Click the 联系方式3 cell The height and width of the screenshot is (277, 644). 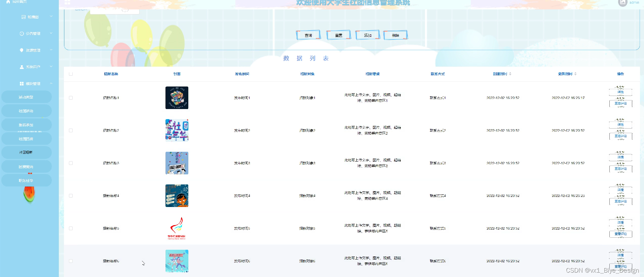[x=438, y=163]
